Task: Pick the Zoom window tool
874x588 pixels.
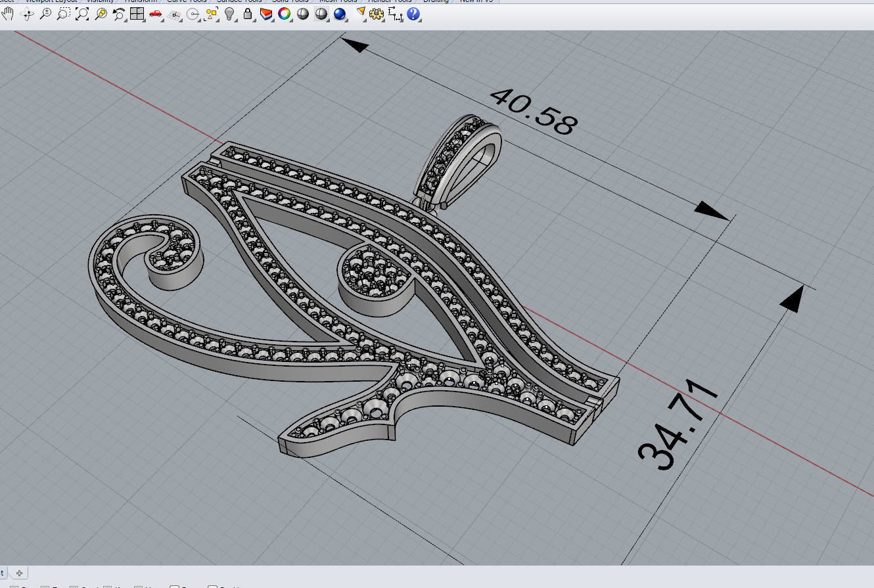Action: (64, 14)
